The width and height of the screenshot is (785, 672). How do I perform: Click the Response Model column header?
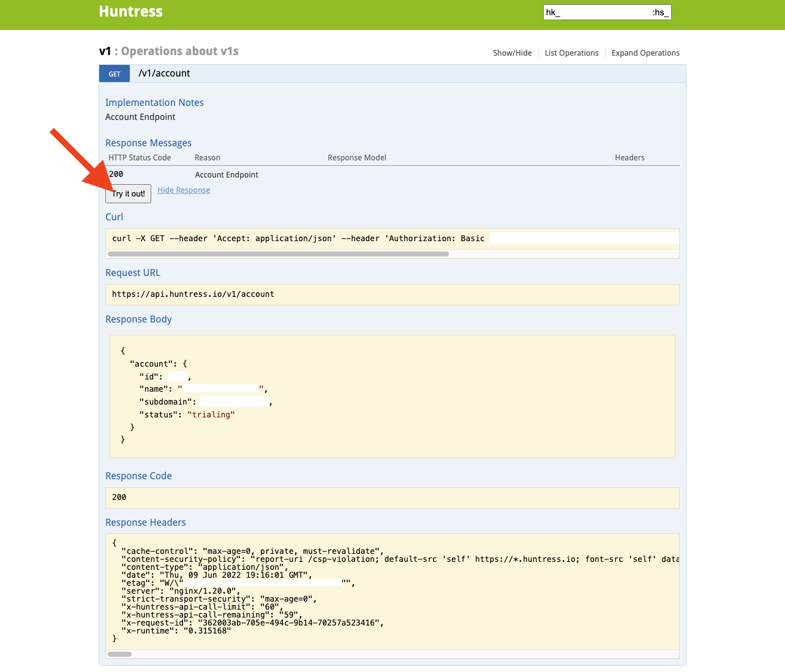click(x=357, y=158)
